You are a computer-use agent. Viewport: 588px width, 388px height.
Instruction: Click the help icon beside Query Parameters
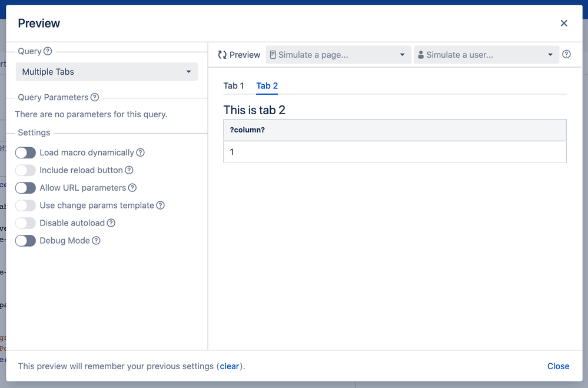pyautogui.click(x=95, y=98)
